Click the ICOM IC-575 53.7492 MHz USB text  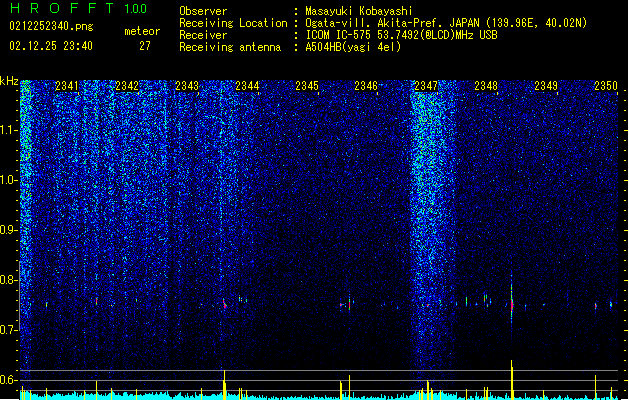(401, 35)
